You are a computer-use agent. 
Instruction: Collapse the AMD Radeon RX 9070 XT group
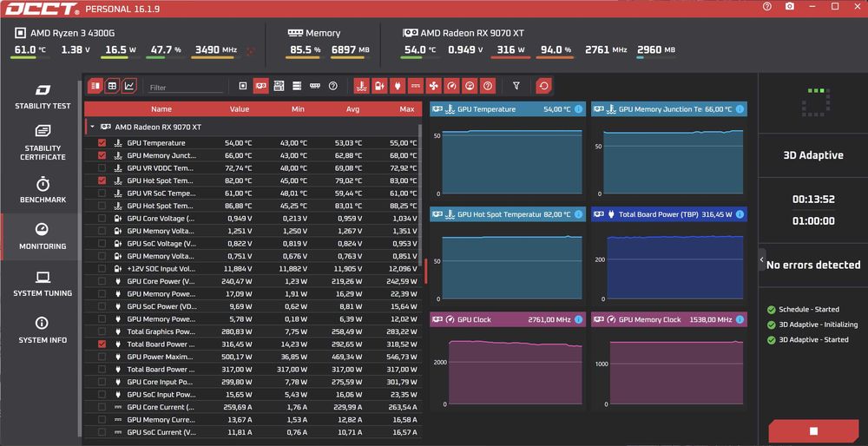coord(93,127)
